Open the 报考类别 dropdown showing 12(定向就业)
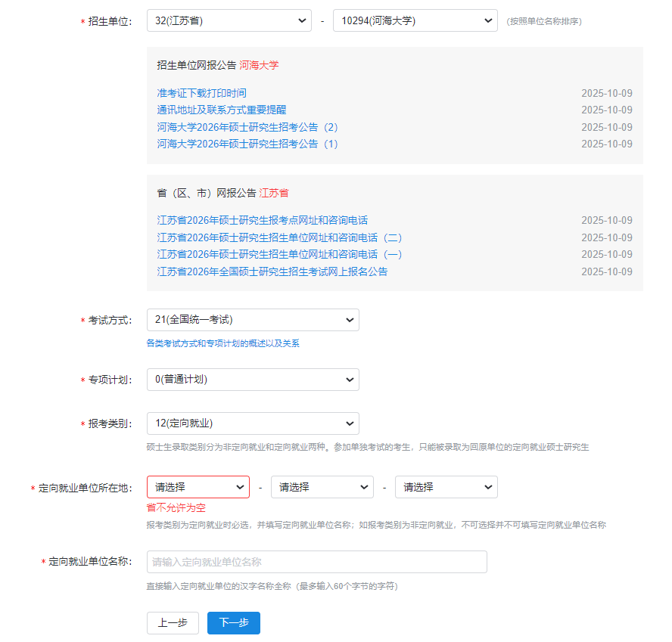 [253, 423]
